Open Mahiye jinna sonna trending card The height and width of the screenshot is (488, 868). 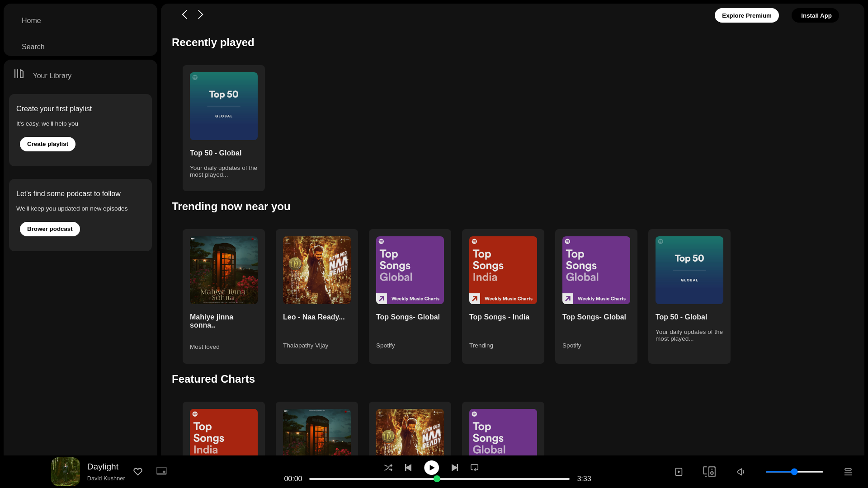click(224, 296)
